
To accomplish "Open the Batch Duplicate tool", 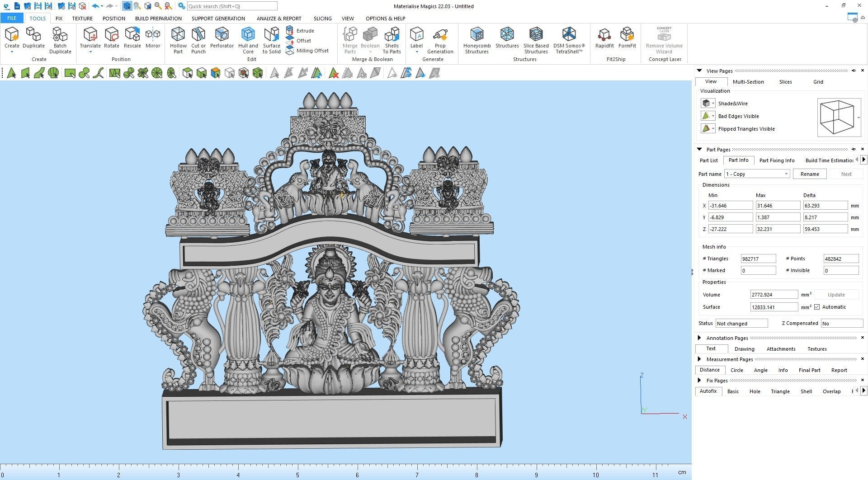I will coord(60,40).
